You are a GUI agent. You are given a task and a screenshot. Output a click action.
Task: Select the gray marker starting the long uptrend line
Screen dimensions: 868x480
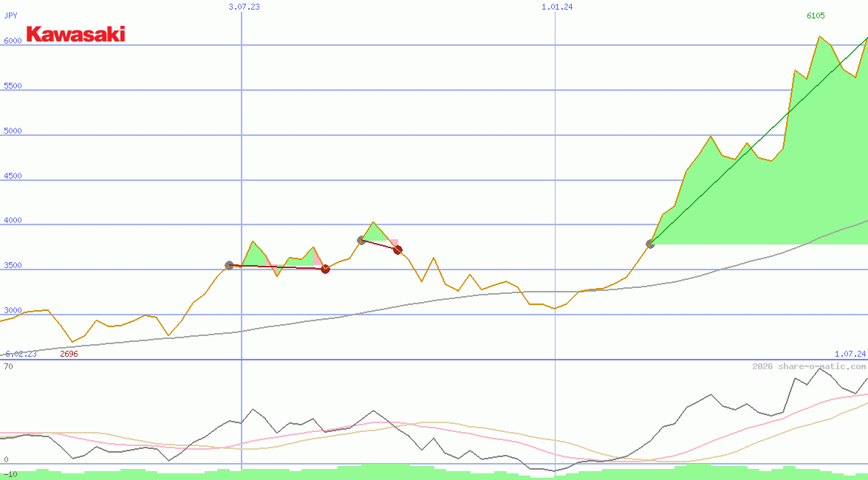[x=651, y=244]
